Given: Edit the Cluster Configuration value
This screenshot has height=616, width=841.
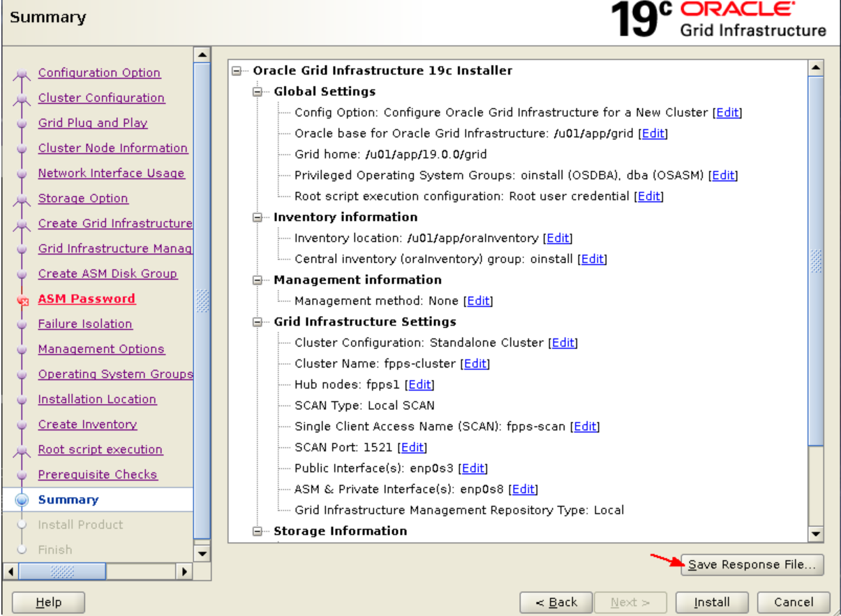Looking at the screenshot, I should (x=563, y=343).
